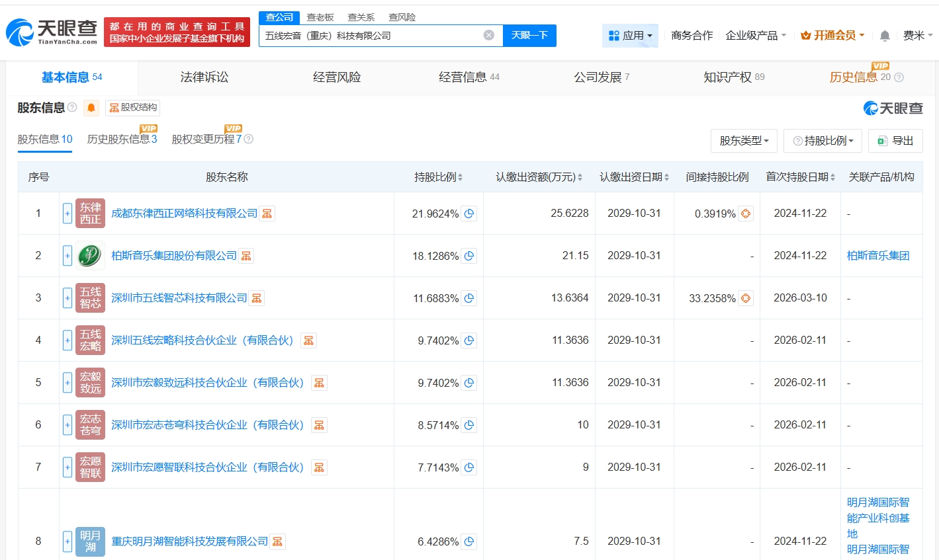Switch to the 经营风险 tab

(337, 77)
